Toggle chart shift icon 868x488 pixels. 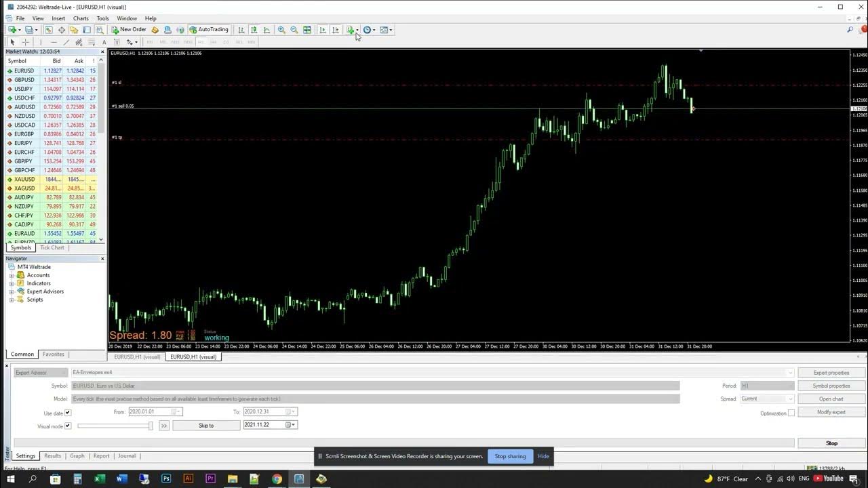tap(336, 30)
